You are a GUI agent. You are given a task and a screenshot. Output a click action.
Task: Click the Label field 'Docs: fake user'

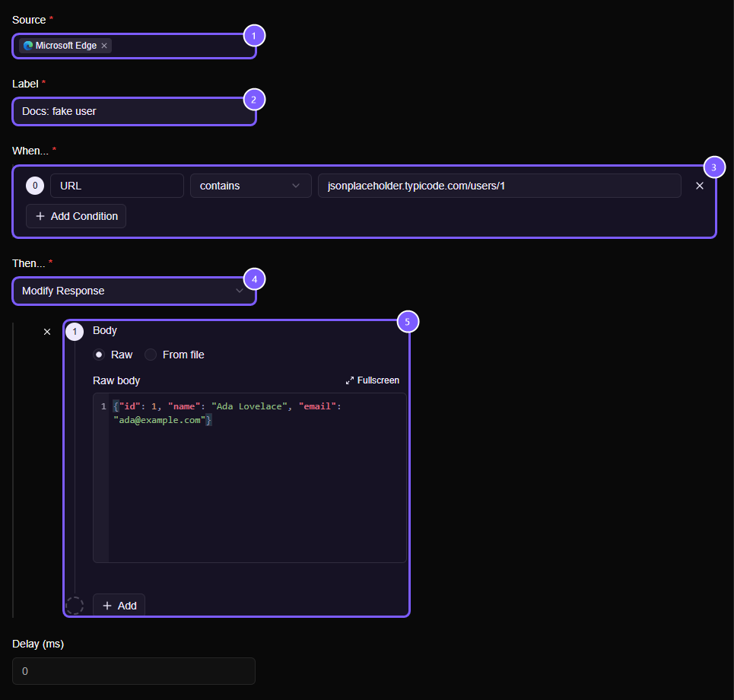[134, 111]
